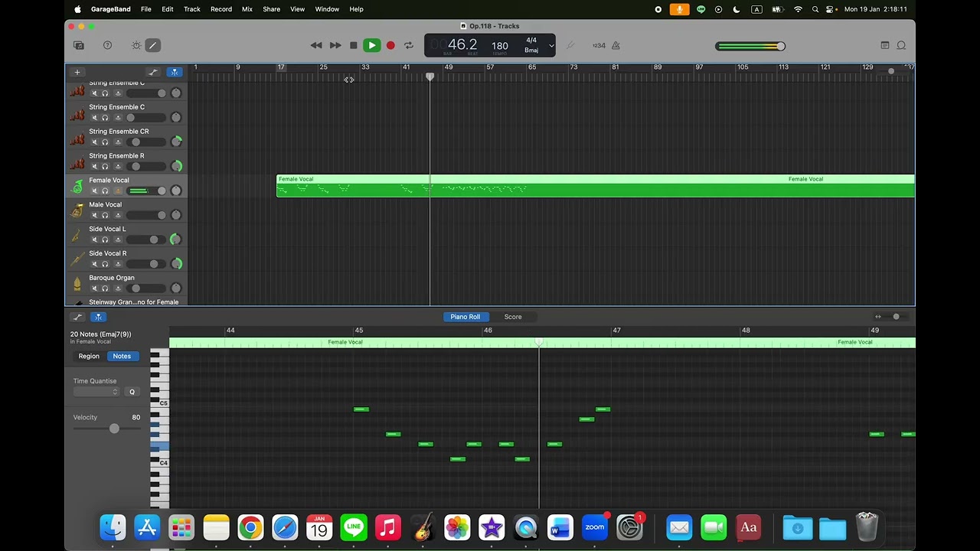Open the Track menu

pyautogui.click(x=192, y=9)
